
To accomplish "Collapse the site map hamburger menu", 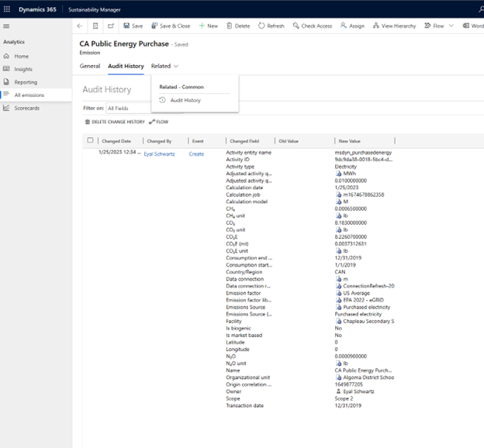I will coord(6,26).
